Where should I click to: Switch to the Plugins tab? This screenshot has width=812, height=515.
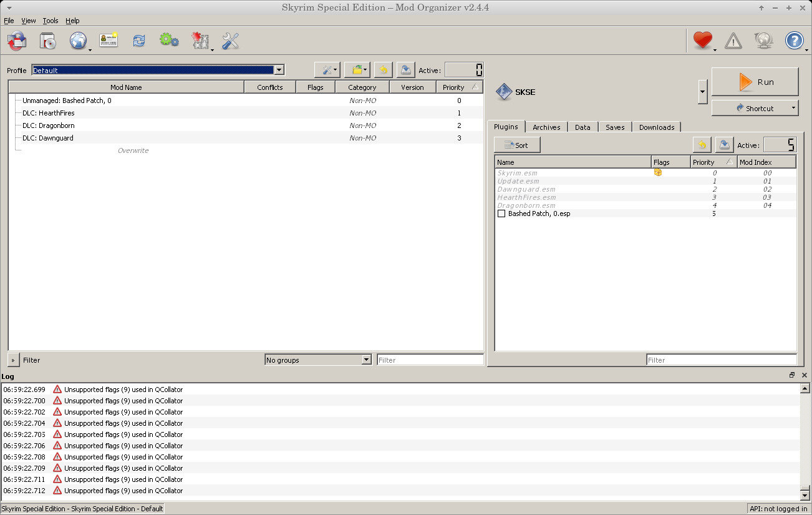[506, 127]
